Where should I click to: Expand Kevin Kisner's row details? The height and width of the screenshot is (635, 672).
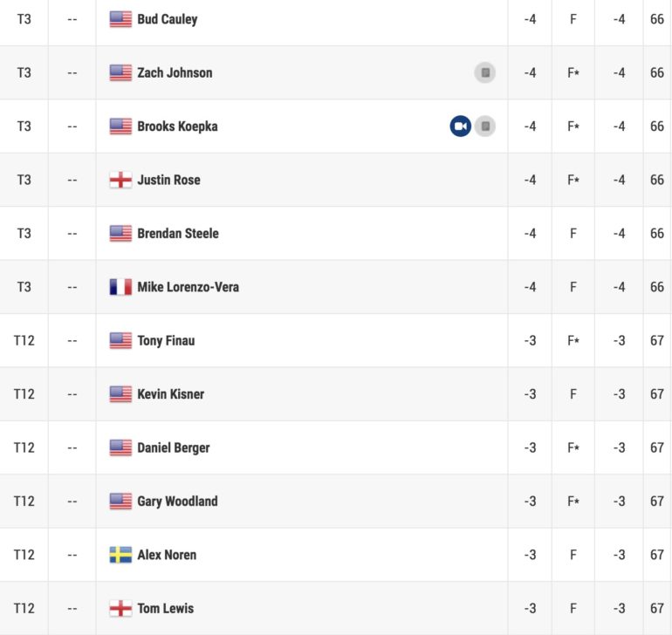click(336, 394)
